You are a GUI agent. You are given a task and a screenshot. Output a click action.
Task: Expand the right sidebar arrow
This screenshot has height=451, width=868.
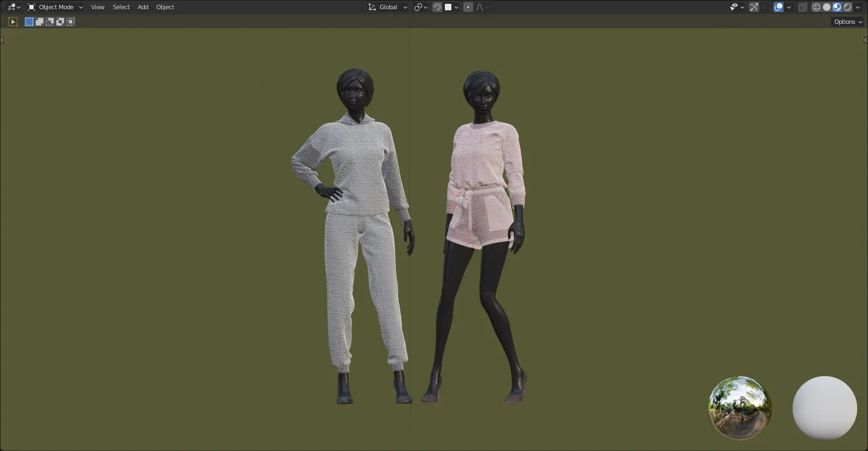click(x=865, y=40)
